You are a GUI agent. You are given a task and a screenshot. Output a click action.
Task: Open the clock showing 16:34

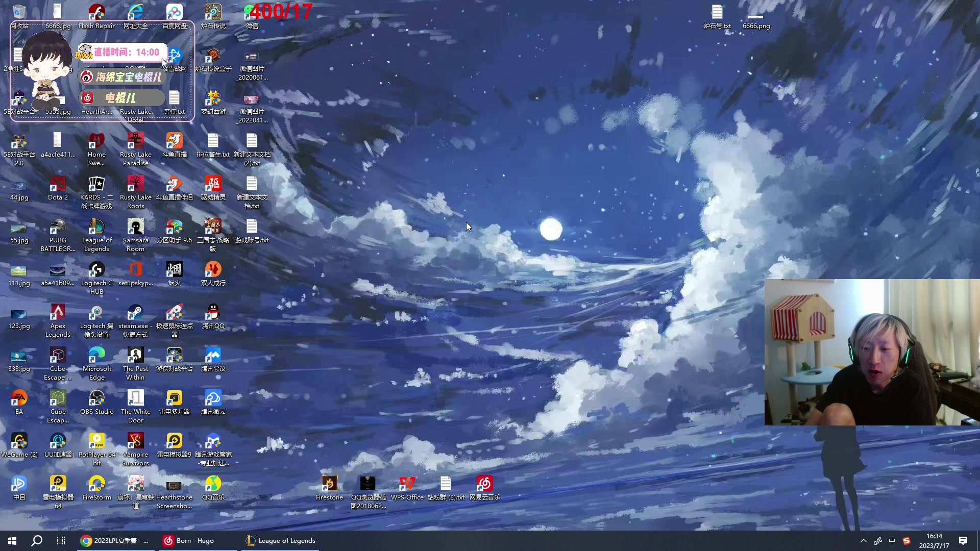tap(934, 541)
